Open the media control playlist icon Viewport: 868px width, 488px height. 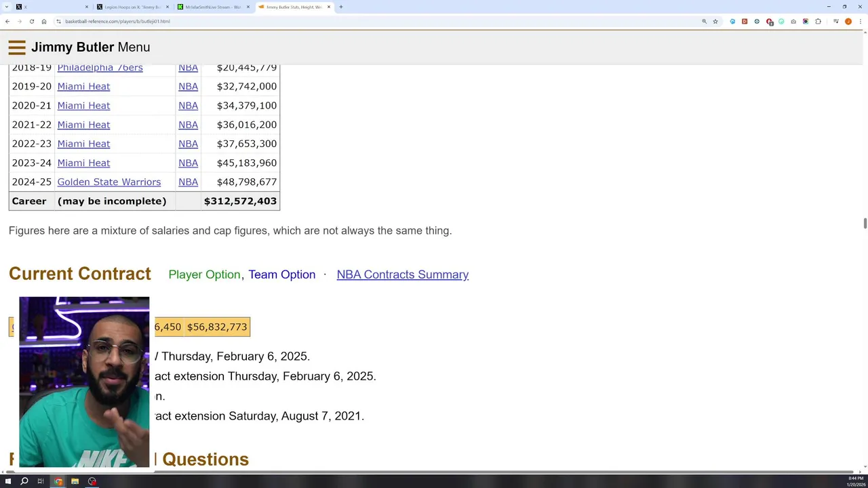pos(835,22)
